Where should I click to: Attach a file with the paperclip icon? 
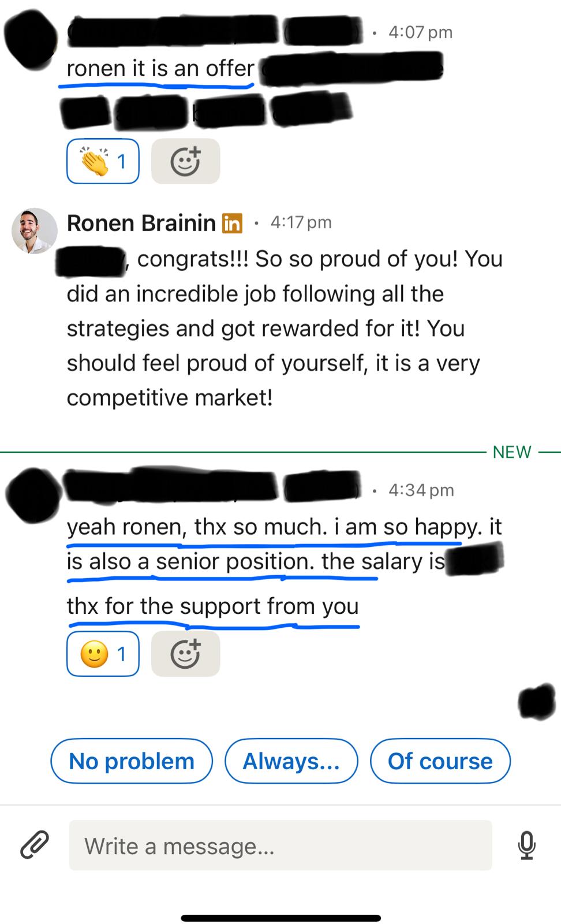(x=35, y=845)
